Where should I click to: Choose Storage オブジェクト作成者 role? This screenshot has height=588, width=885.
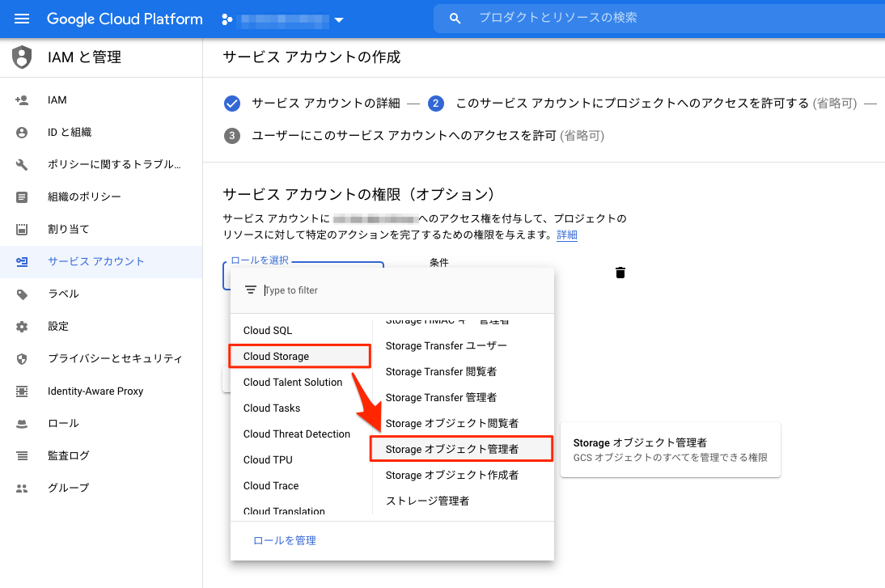point(463,476)
